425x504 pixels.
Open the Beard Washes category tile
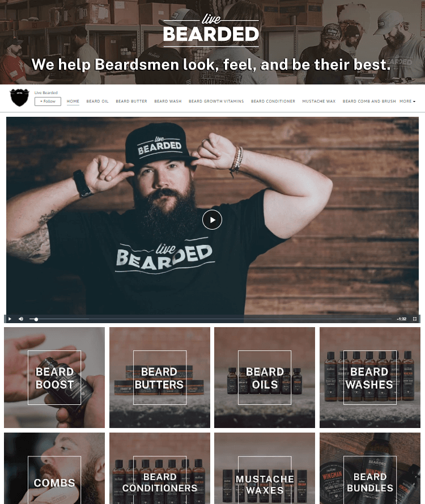tap(369, 378)
